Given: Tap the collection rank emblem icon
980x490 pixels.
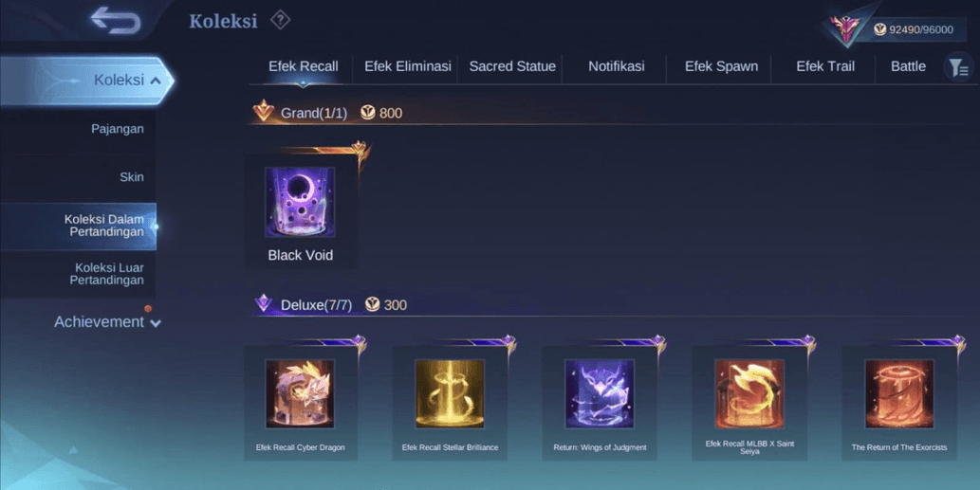Looking at the screenshot, I should click(845, 29).
